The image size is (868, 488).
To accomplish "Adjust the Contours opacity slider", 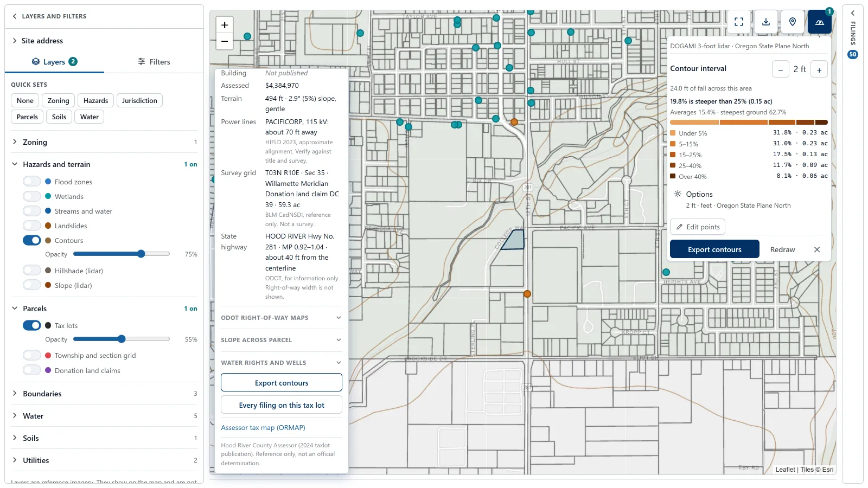I will click(x=122, y=254).
